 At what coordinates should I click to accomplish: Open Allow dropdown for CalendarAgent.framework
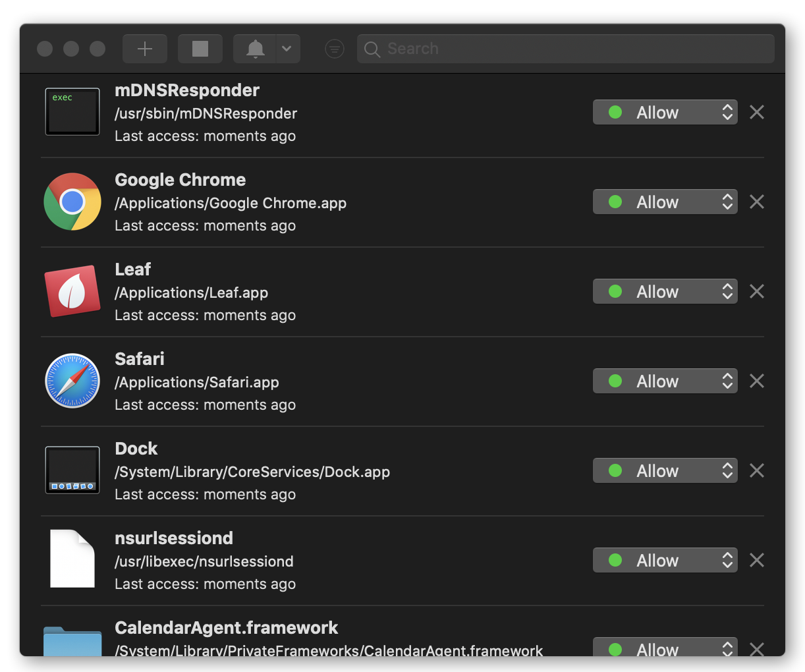point(665,647)
